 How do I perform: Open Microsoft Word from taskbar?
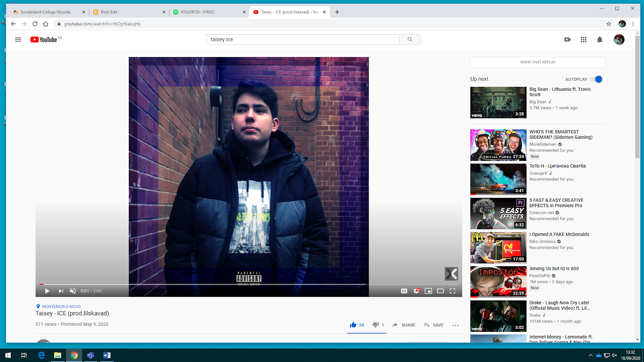(x=107, y=355)
